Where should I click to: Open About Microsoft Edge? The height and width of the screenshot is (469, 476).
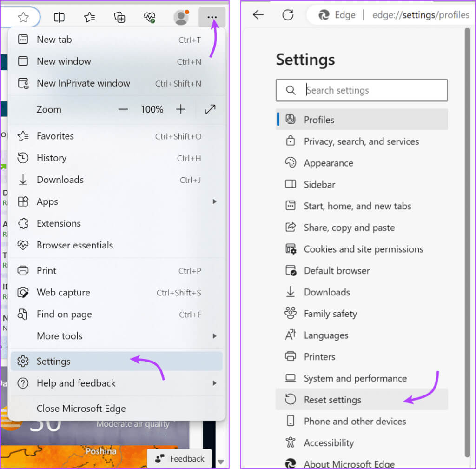click(362, 463)
